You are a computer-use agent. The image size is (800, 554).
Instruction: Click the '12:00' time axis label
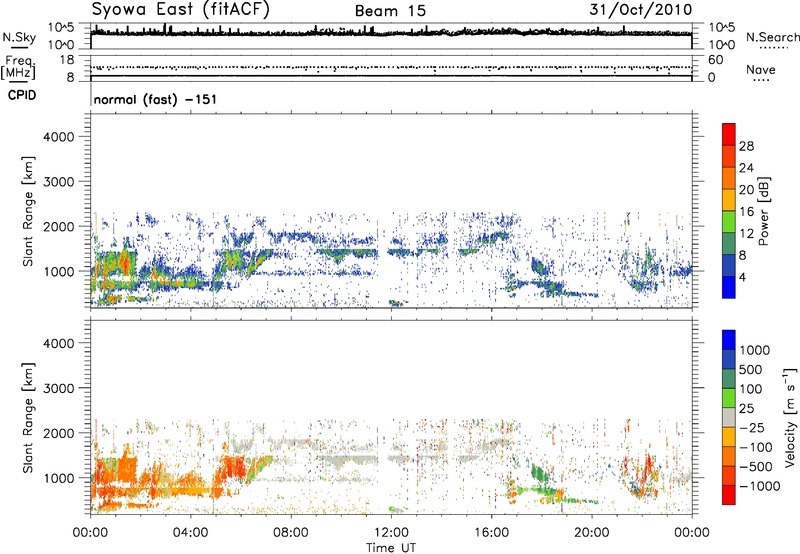pyautogui.click(x=391, y=533)
